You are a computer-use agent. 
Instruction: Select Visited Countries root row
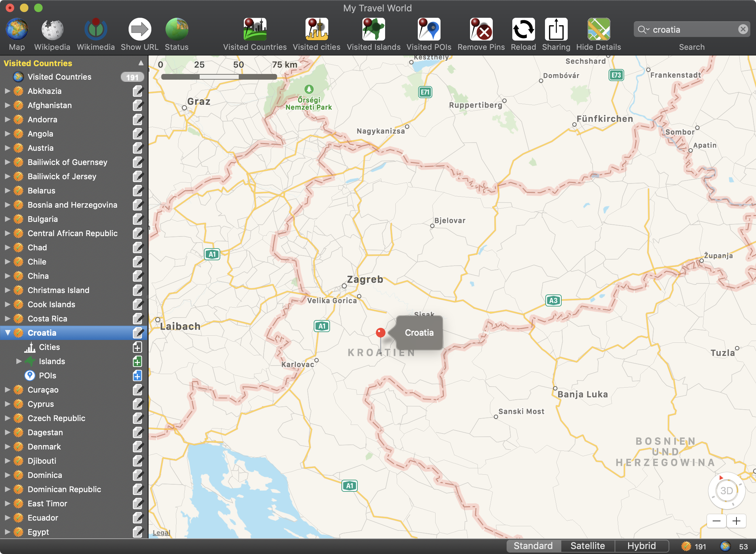point(74,77)
